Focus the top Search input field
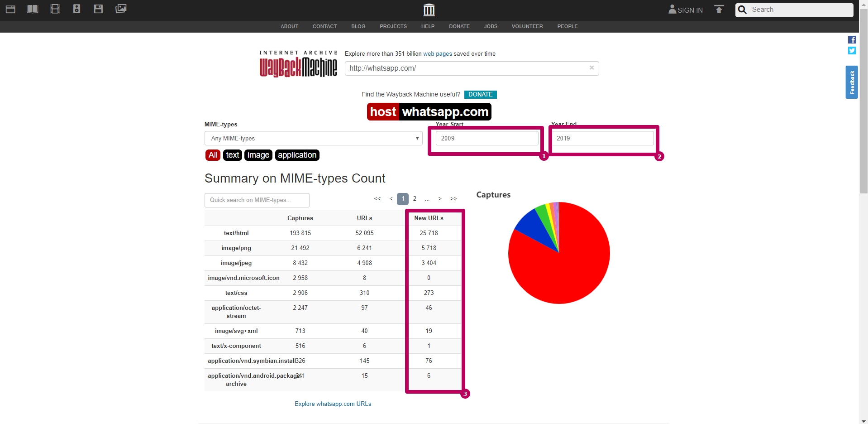 point(801,10)
